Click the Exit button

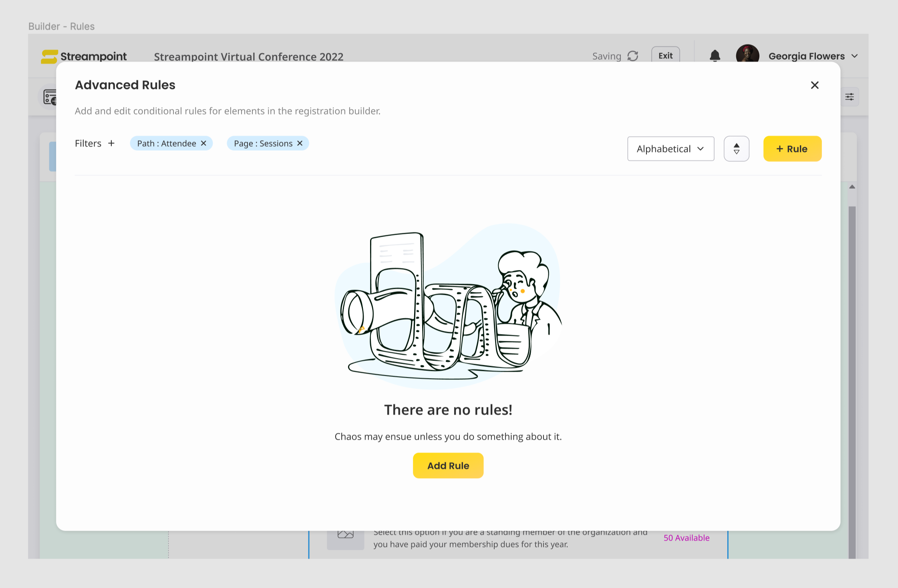click(665, 56)
